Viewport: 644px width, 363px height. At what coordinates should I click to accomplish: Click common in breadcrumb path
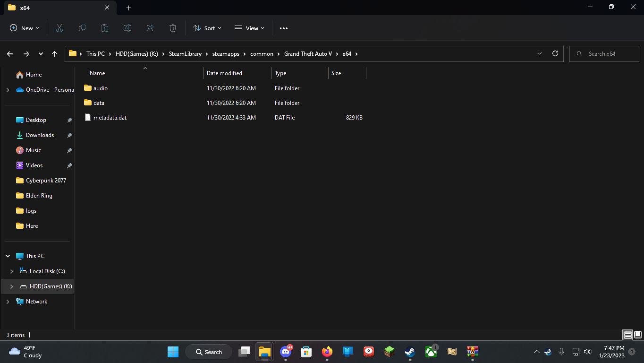click(x=262, y=54)
